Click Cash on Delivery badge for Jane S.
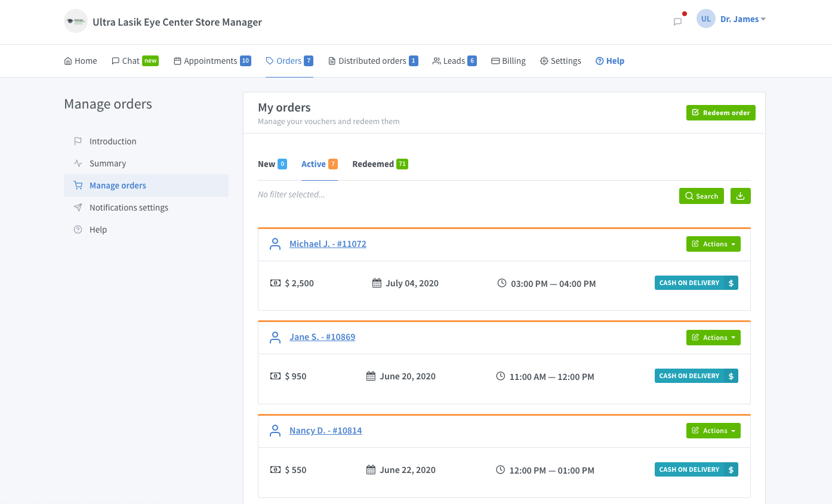Screen dimensions: 832x504 coord(697,376)
